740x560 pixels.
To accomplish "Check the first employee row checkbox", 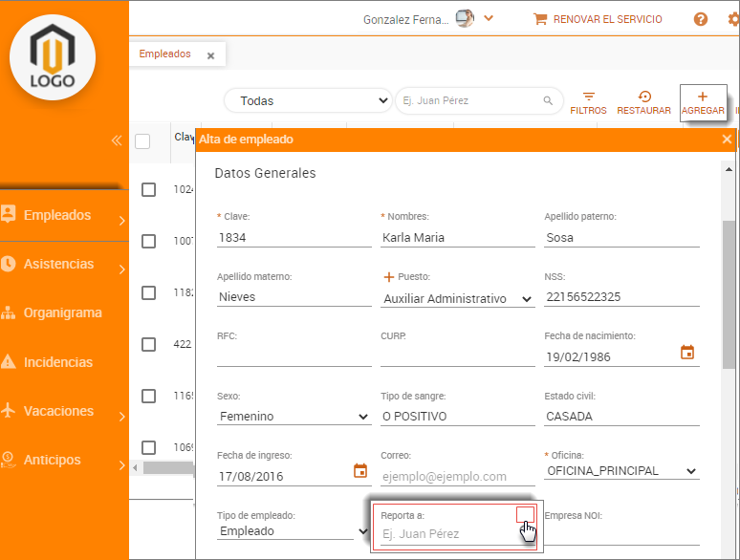I will click(148, 189).
